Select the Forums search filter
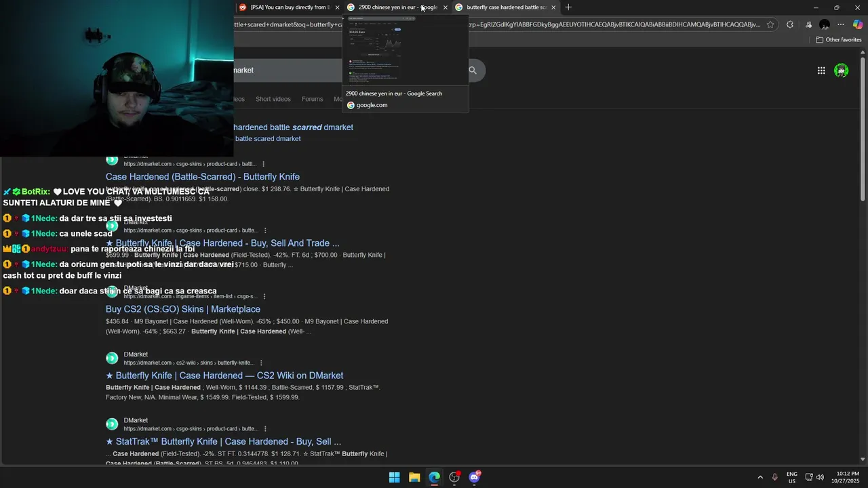868x488 pixels. tap(312, 99)
